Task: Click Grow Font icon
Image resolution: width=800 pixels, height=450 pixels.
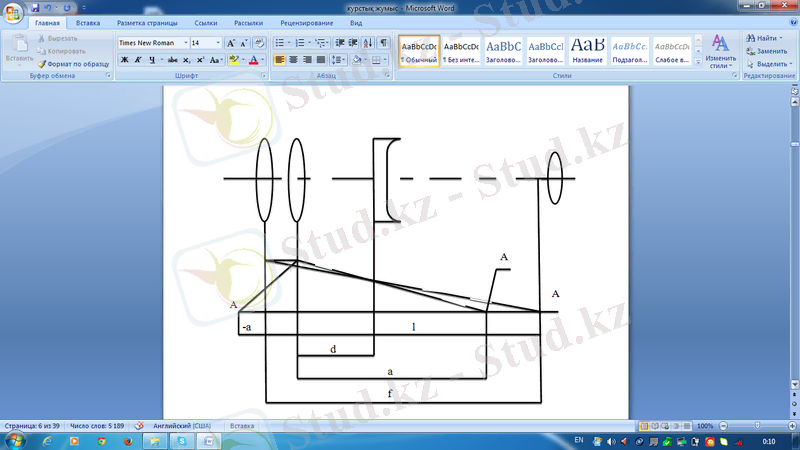Action: (231, 43)
